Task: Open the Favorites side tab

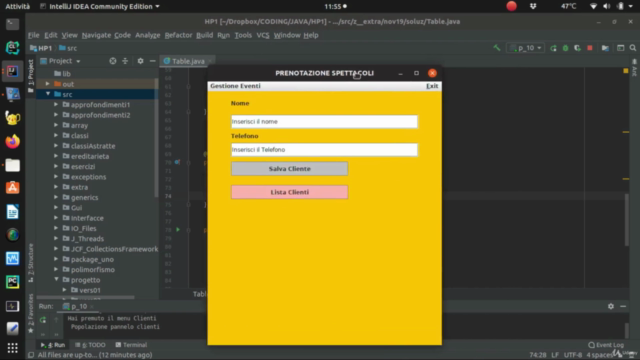Action: point(31,313)
